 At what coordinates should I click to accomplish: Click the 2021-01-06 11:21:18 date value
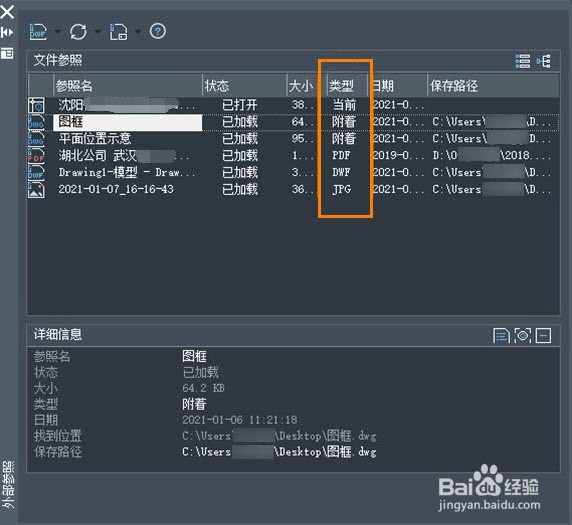(x=240, y=420)
